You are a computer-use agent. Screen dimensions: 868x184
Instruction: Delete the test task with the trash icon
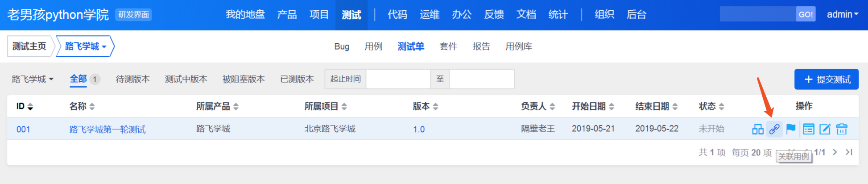(x=842, y=130)
